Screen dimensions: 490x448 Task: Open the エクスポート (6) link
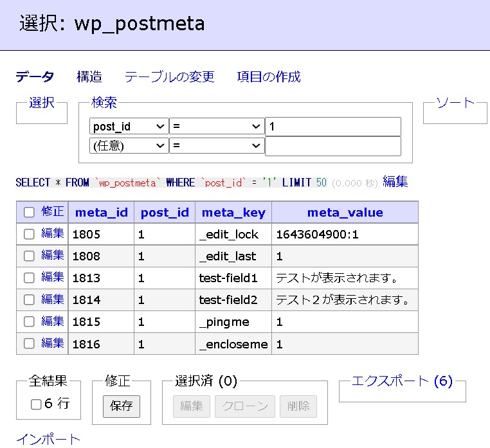(402, 381)
